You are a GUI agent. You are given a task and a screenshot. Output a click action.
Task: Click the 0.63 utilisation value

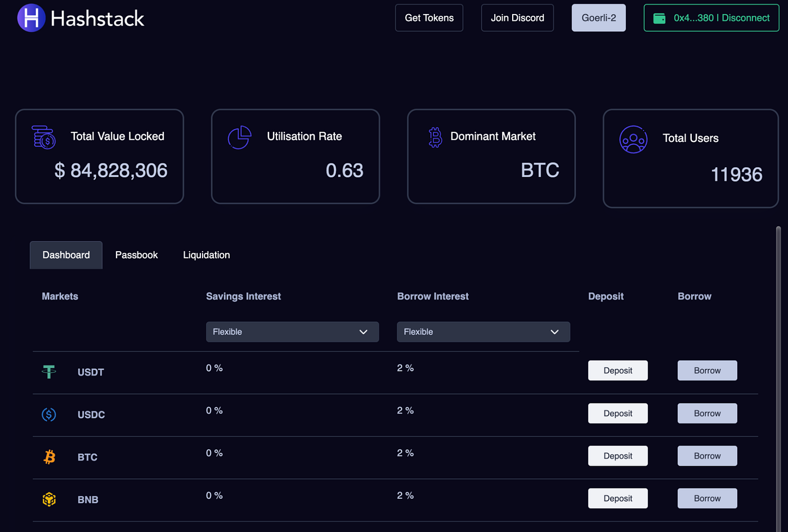coord(344,171)
